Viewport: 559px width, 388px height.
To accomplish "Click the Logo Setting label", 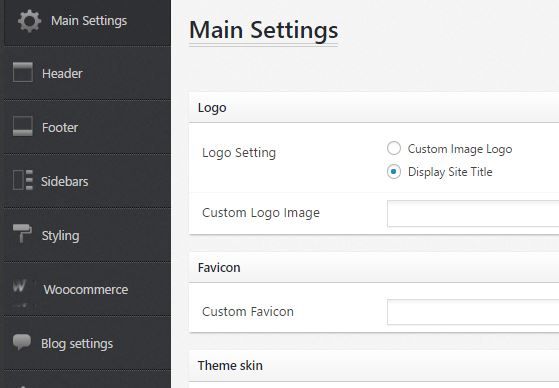I will pos(239,153).
